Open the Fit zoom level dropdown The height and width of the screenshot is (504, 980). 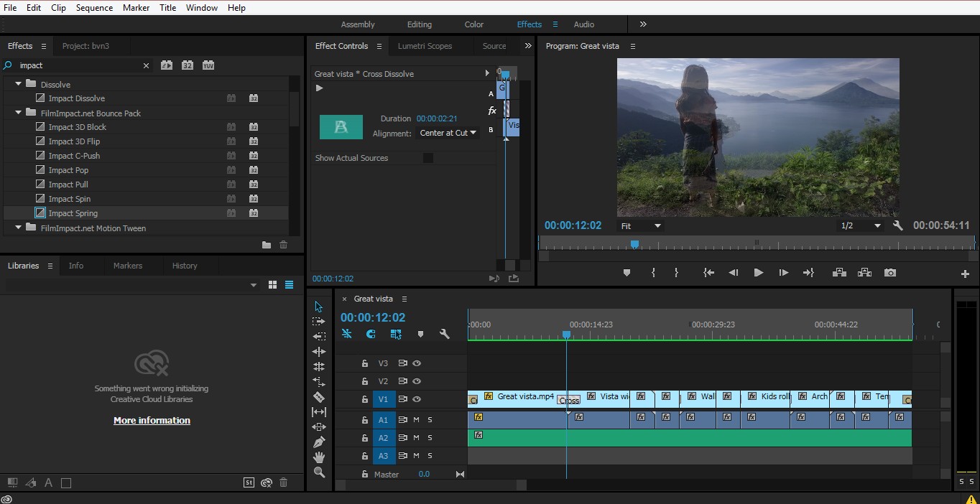(x=641, y=225)
